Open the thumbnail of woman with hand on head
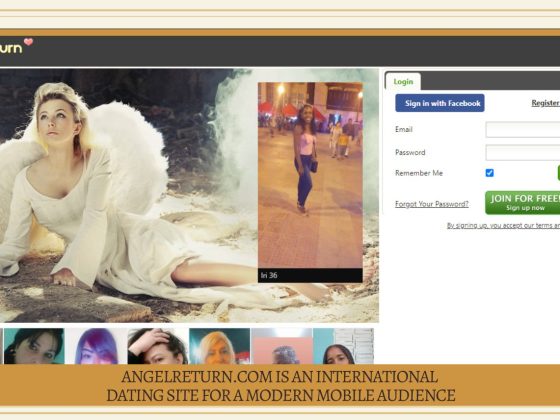 pos(158,346)
